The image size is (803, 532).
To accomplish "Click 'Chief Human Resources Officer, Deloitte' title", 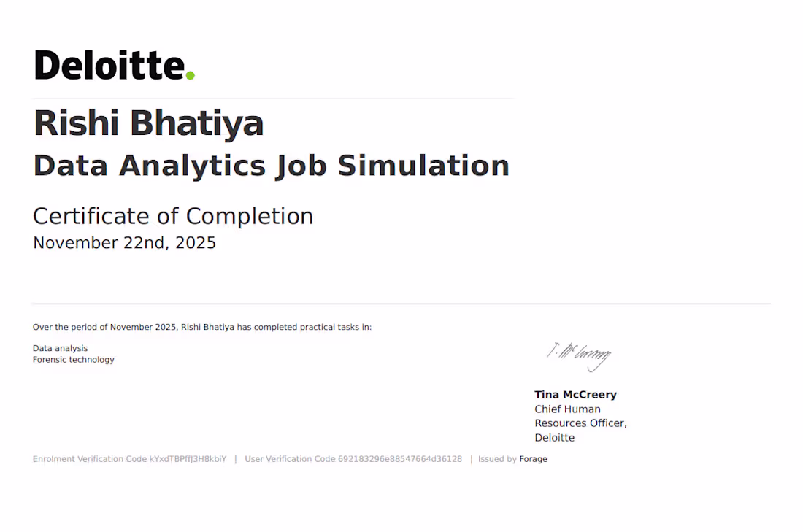I will click(581, 423).
